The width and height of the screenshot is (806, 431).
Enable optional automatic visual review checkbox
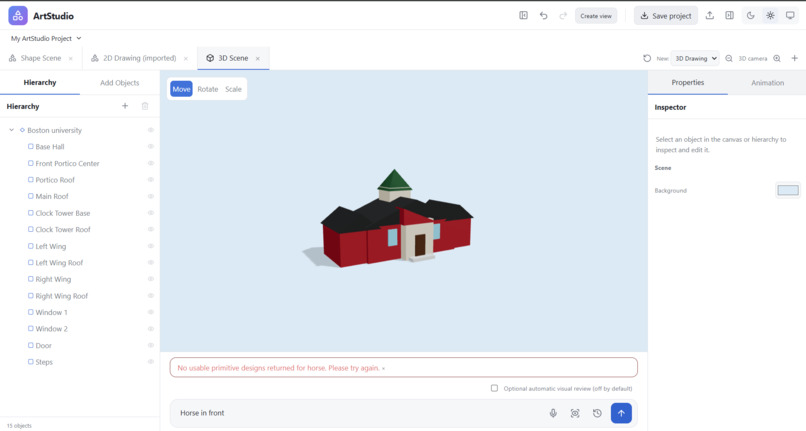click(x=494, y=388)
